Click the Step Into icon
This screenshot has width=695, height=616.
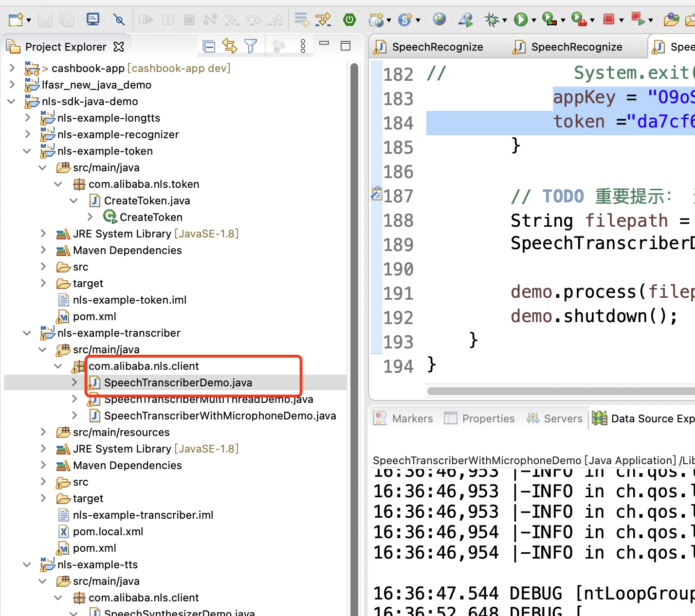(x=232, y=19)
